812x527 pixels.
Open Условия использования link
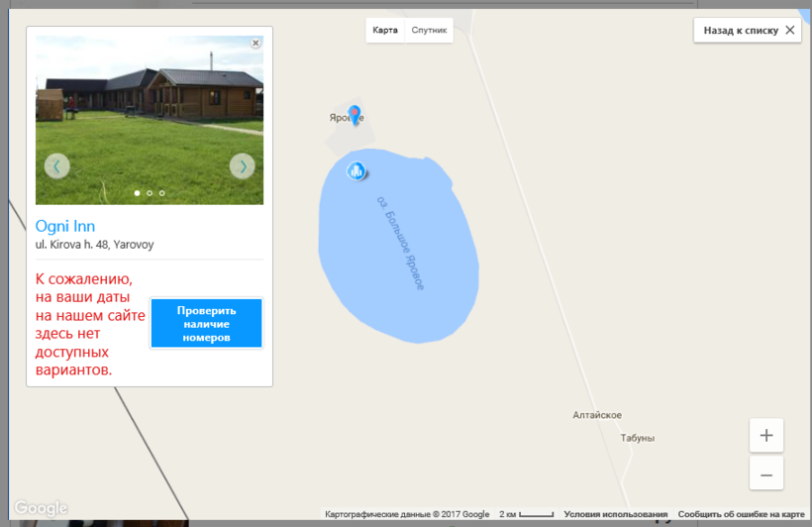point(615,515)
